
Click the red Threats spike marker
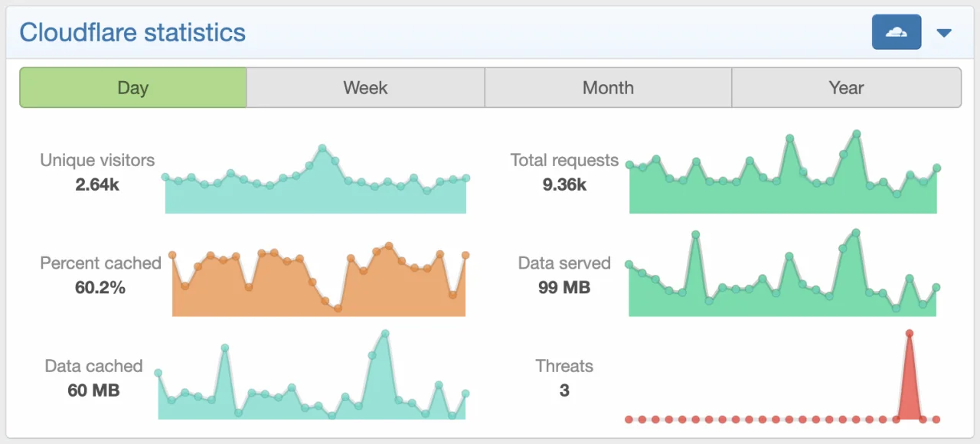(x=910, y=334)
